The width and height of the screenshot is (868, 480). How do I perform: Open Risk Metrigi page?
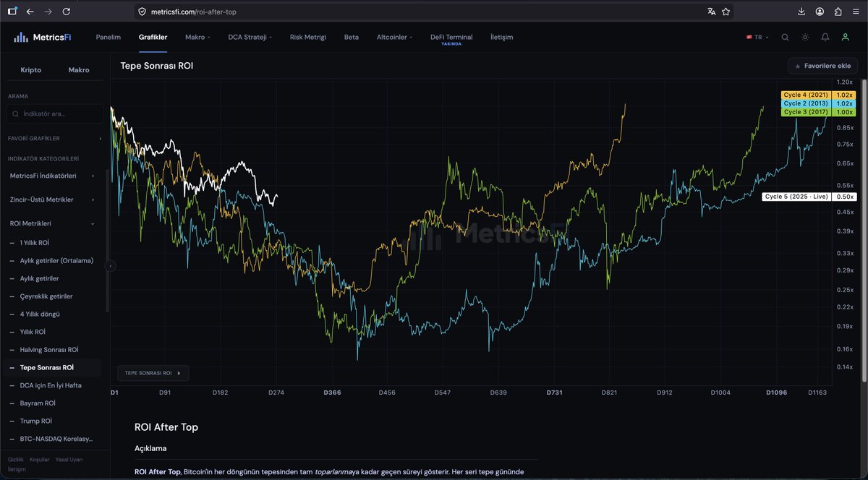click(x=307, y=37)
